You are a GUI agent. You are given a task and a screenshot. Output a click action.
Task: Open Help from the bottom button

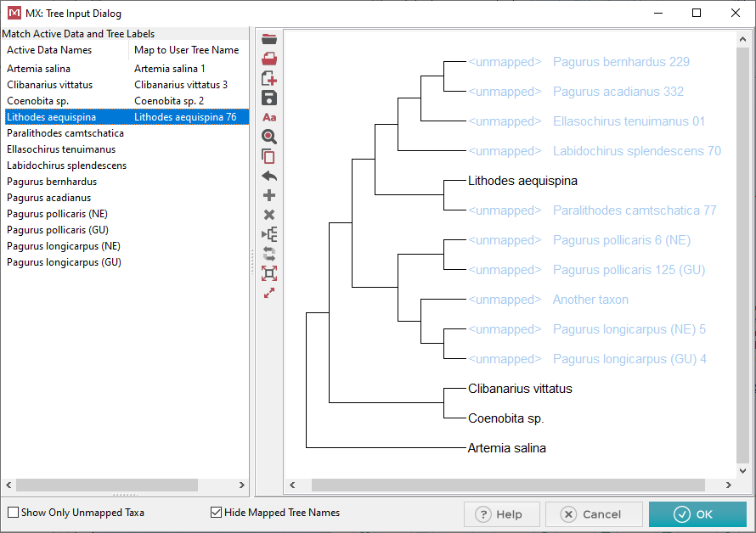pyautogui.click(x=501, y=514)
